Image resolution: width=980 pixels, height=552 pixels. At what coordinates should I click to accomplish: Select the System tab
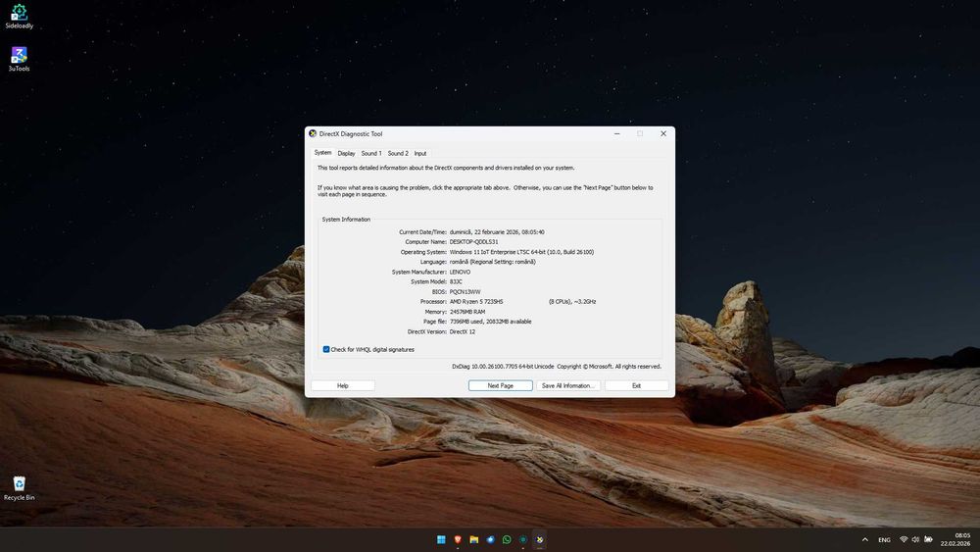pyautogui.click(x=322, y=153)
